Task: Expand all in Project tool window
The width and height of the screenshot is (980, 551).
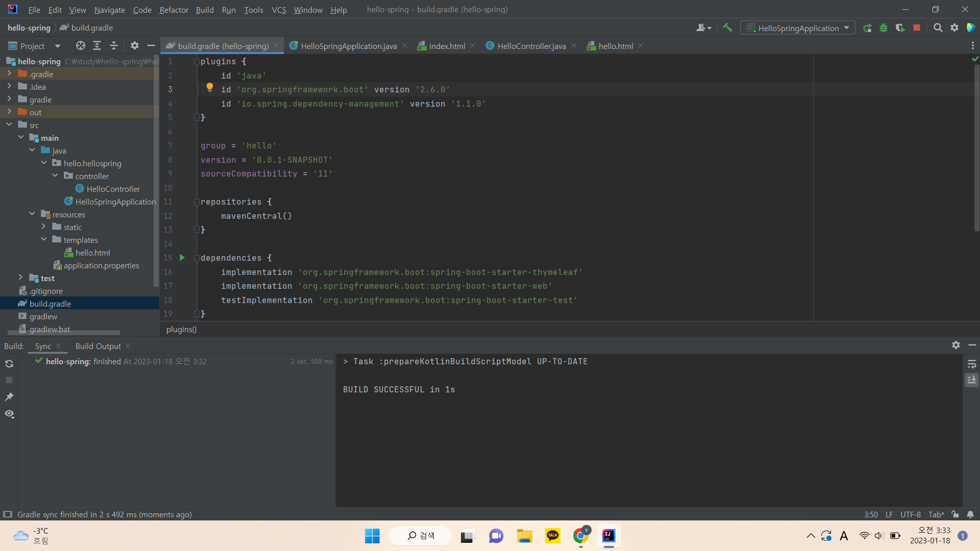Action: [97, 46]
